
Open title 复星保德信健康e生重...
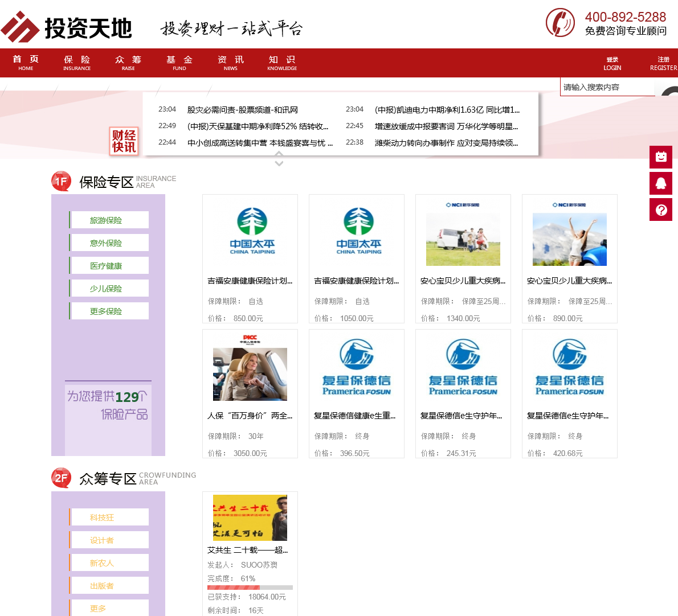(354, 416)
